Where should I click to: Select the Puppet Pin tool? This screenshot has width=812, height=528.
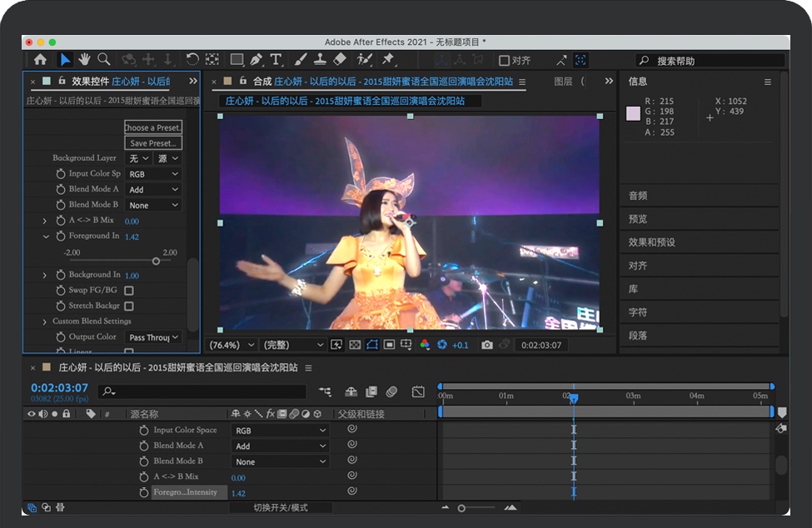pos(387,59)
